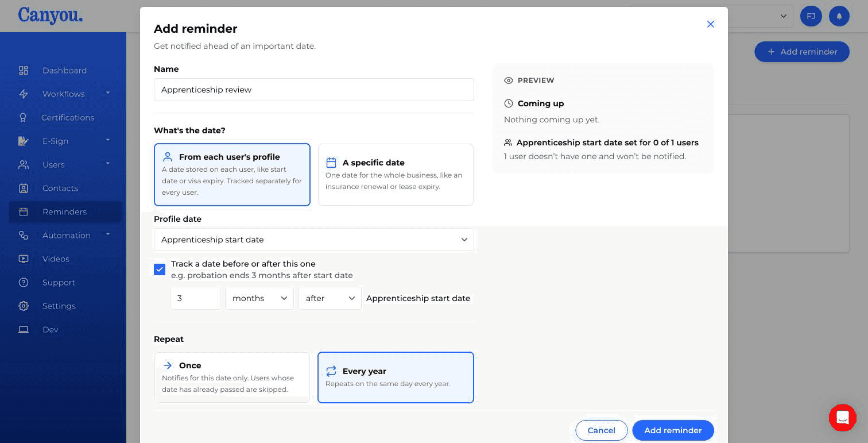Open Support from the sidebar
Viewport: 868px width, 443px height.
(59, 283)
